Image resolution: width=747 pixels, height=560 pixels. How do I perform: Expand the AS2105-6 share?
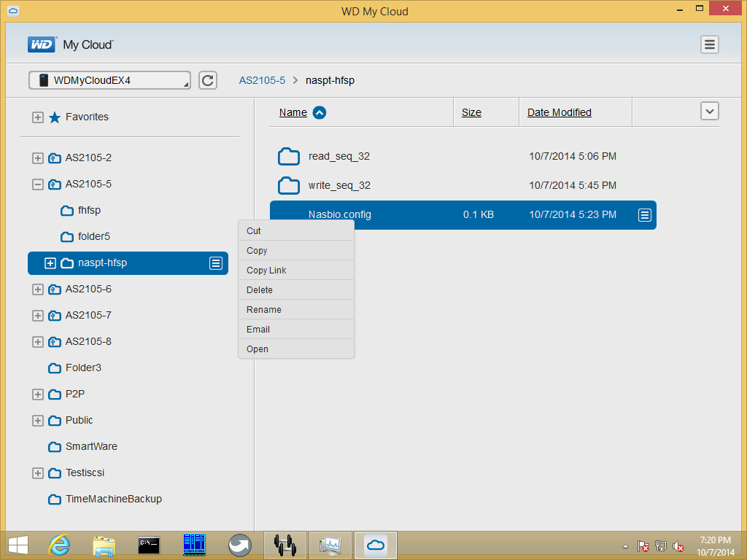(x=38, y=289)
